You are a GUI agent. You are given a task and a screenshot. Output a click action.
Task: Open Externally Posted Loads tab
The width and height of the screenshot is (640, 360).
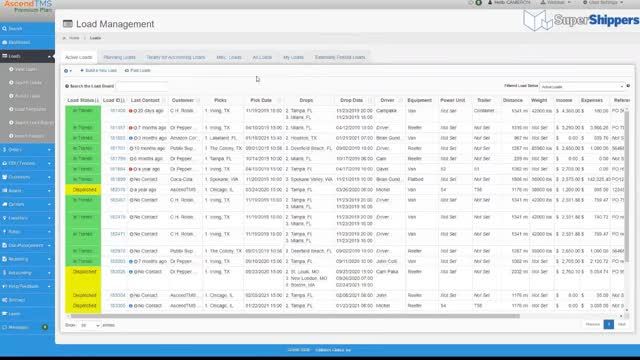pos(340,57)
